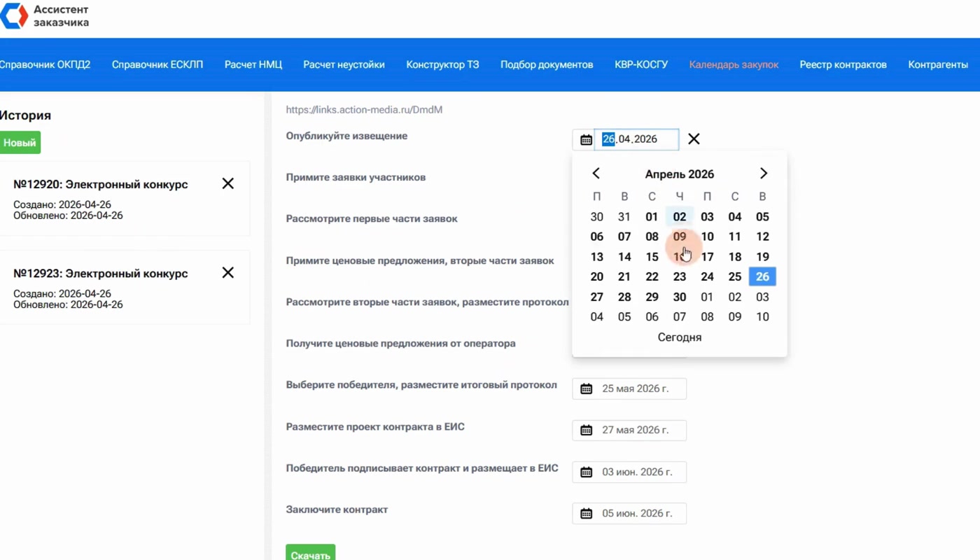The width and height of the screenshot is (980, 560).
Task: Open date field 03 июн. 2026 г.
Action: point(629,472)
